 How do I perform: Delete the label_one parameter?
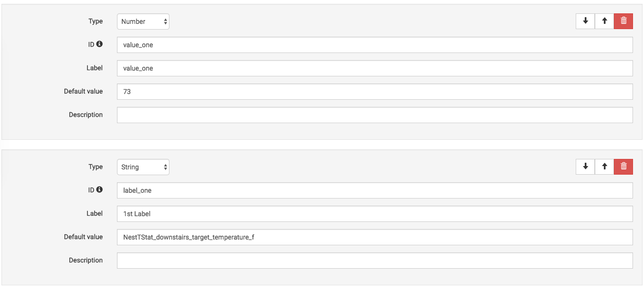(x=623, y=167)
